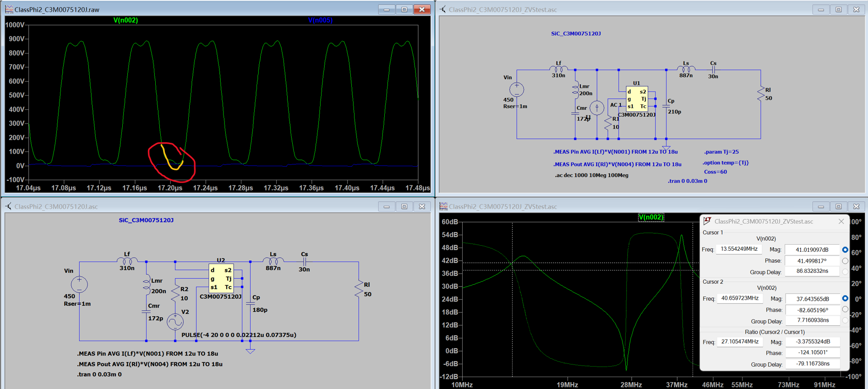Screen dimensions: 868x389
Task: Click Ratio Phase field -124.10501°
Action: [x=812, y=353]
